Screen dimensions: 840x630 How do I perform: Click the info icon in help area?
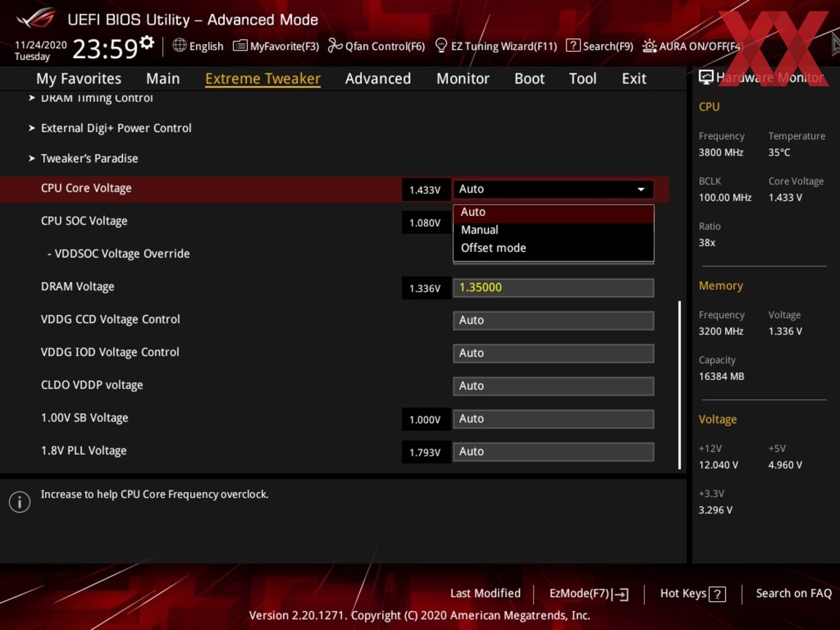(x=20, y=502)
